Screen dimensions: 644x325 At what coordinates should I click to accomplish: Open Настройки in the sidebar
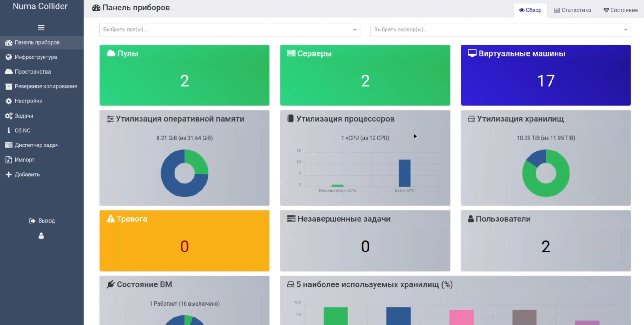pos(42,101)
